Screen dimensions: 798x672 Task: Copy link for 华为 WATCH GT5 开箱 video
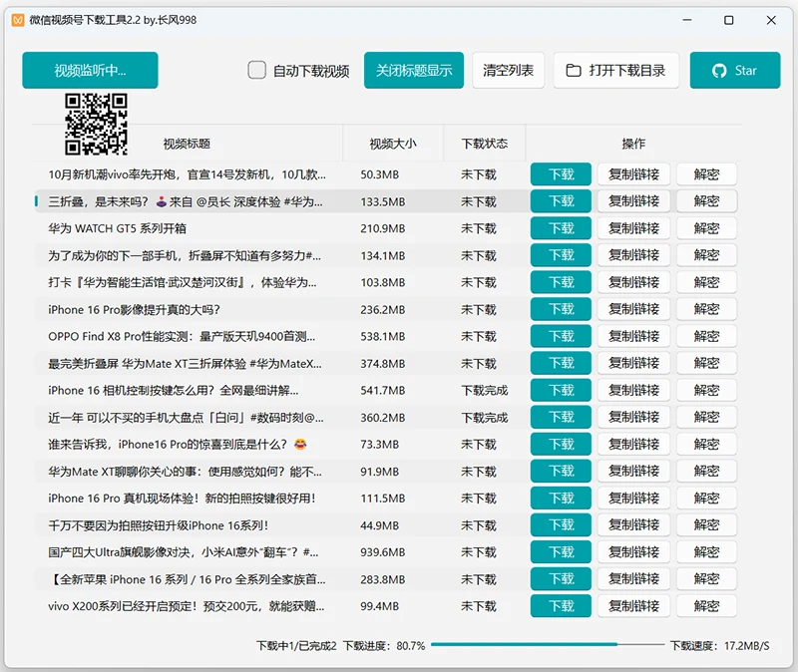[x=632, y=227]
